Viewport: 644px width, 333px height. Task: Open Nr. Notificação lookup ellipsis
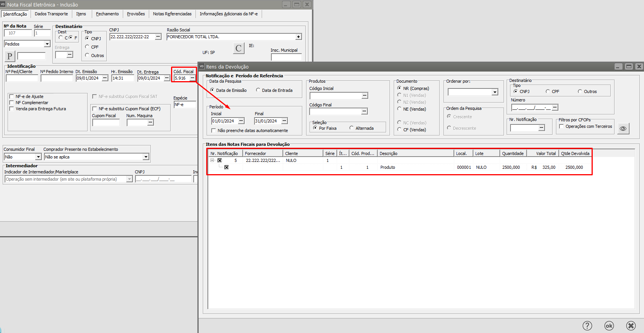pyautogui.click(x=541, y=128)
